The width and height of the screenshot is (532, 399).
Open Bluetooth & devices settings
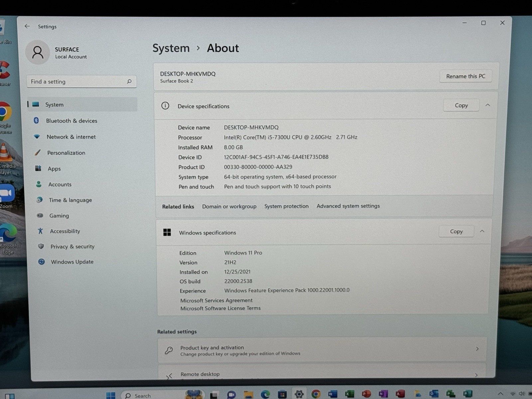click(x=71, y=121)
